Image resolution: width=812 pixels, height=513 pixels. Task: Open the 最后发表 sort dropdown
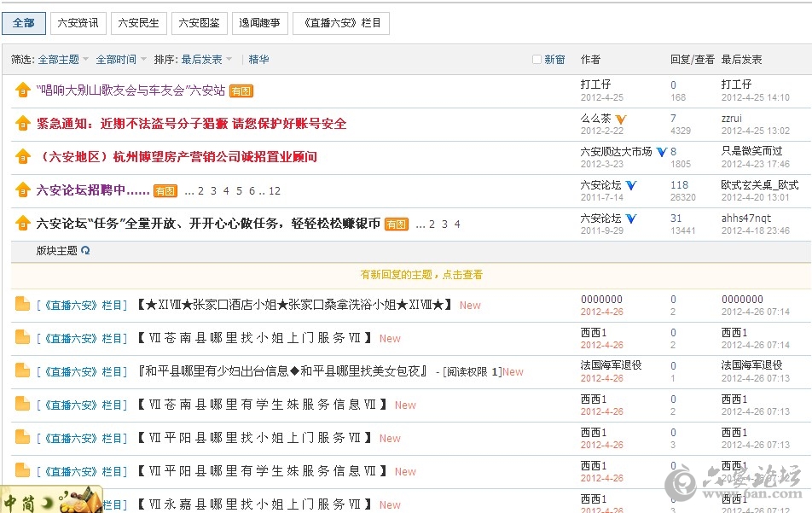click(x=206, y=60)
